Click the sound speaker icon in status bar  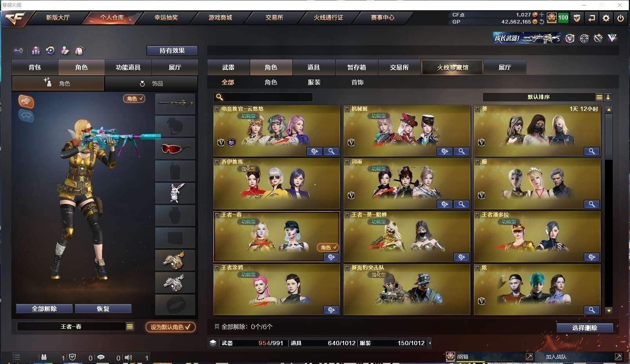(x=128, y=357)
